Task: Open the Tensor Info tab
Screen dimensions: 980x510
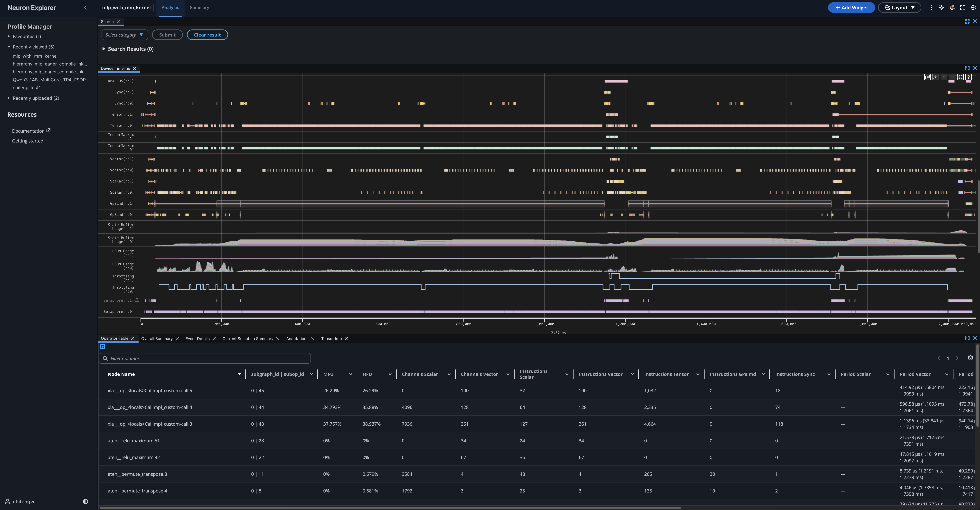Action: [x=331, y=339]
